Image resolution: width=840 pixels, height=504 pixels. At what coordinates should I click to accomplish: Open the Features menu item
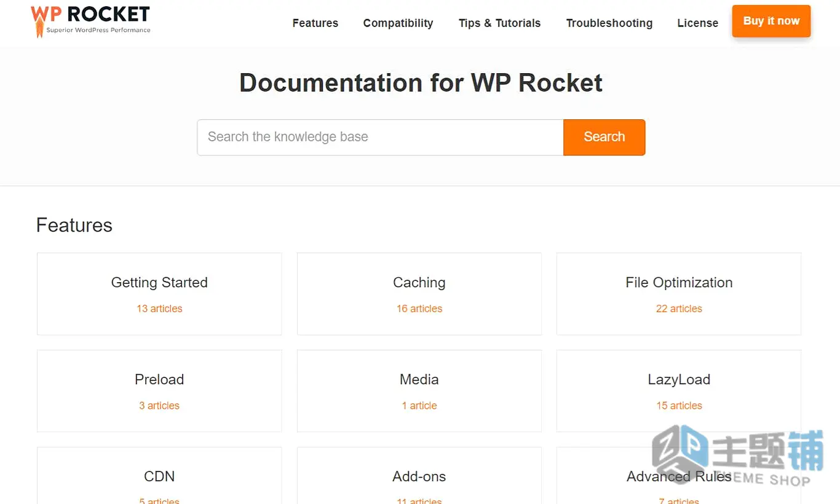tap(315, 23)
